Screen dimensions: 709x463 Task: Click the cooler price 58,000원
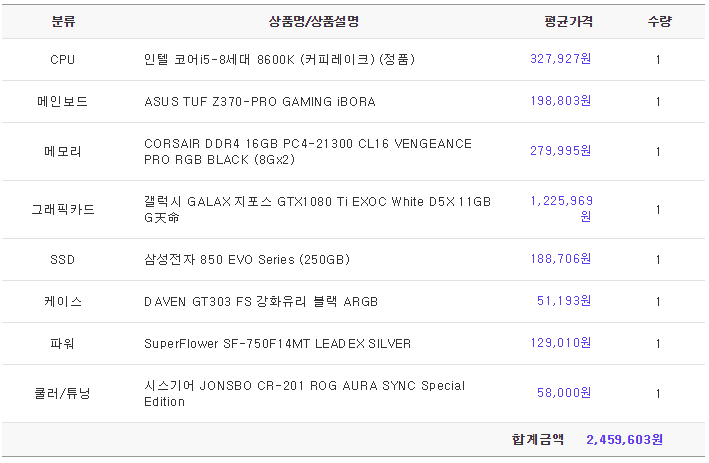click(x=564, y=392)
